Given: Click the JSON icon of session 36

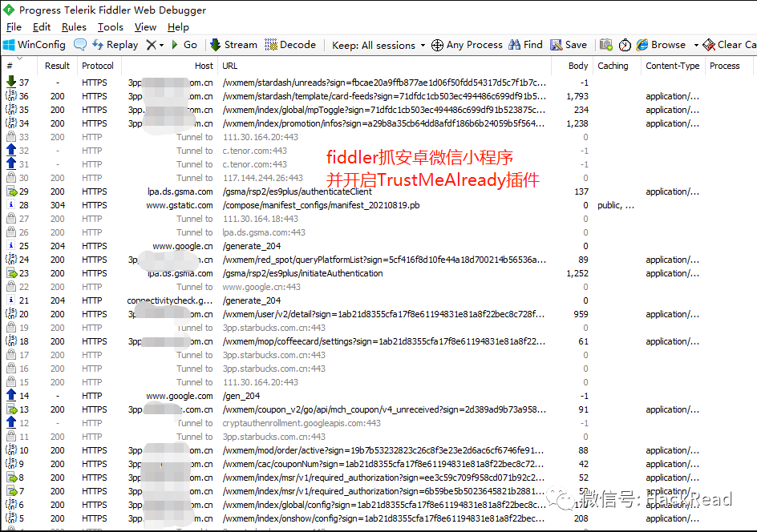Looking at the screenshot, I should (x=11, y=95).
